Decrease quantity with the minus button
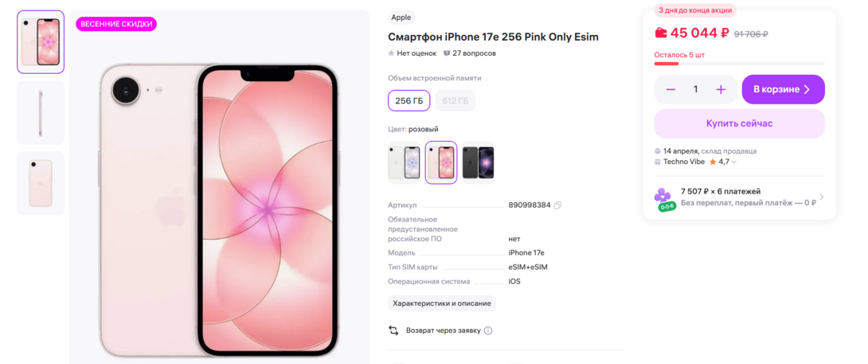The height and width of the screenshot is (364, 868). 671,89
